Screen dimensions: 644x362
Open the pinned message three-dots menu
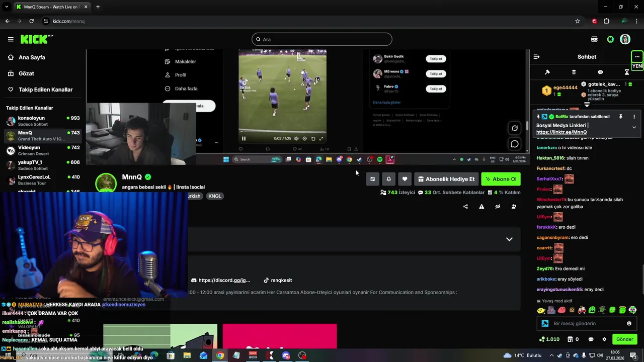point(634,117)
